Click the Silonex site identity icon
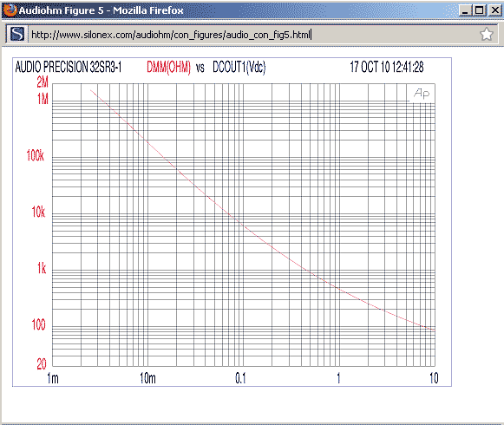The height and width of the screenshot is (425, 504). click(17, 34)
